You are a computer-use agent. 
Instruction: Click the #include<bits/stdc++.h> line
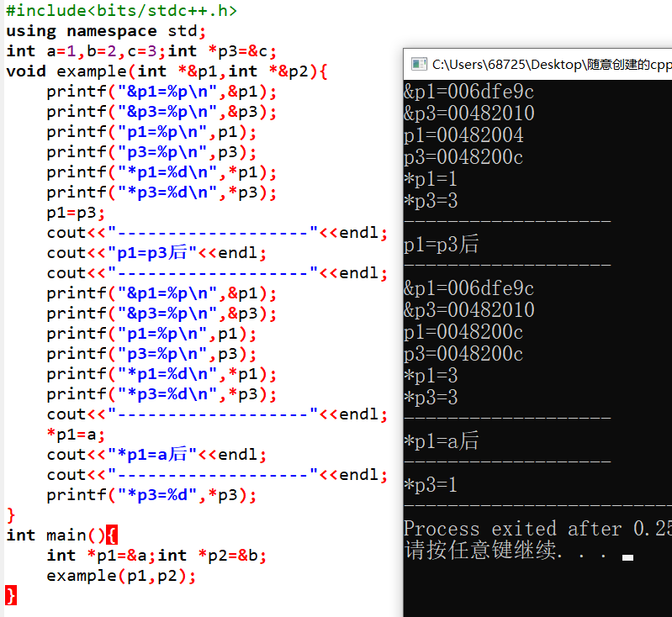[x=121, y=11]
